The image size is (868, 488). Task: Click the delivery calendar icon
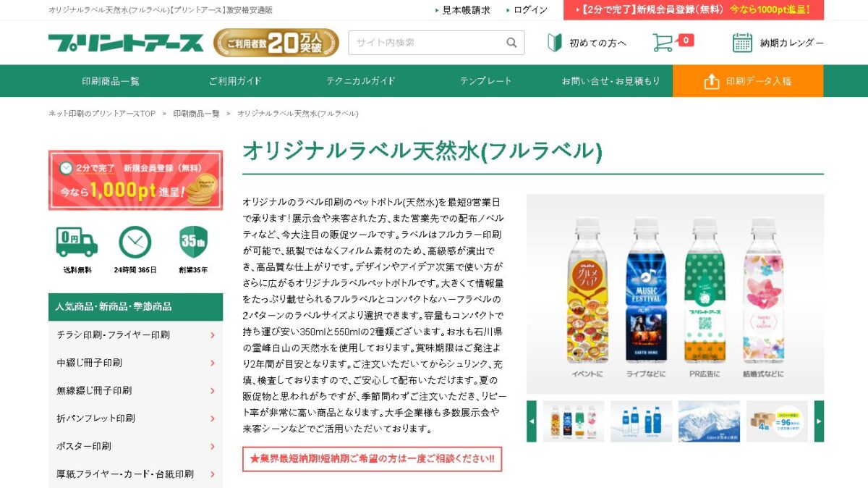(742, 43)
